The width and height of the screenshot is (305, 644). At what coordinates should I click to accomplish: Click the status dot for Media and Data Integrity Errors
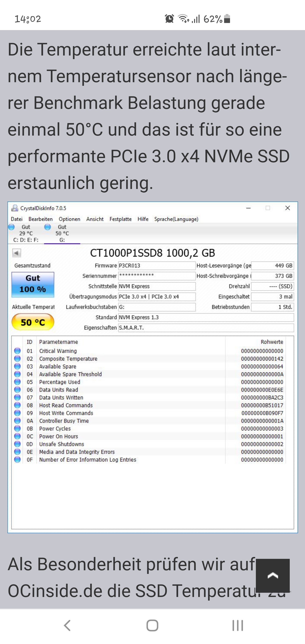tap(17, 452)
